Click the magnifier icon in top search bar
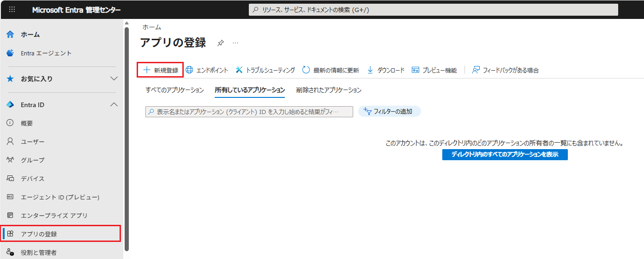644x259 pixels. (255, 10)
